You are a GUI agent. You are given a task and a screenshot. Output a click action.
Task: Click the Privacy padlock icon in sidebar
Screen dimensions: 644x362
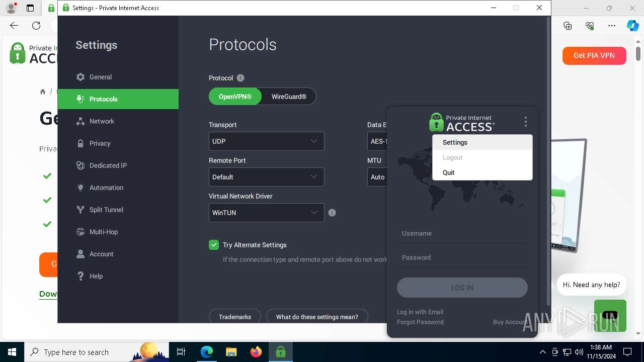[x=80, y=143]
